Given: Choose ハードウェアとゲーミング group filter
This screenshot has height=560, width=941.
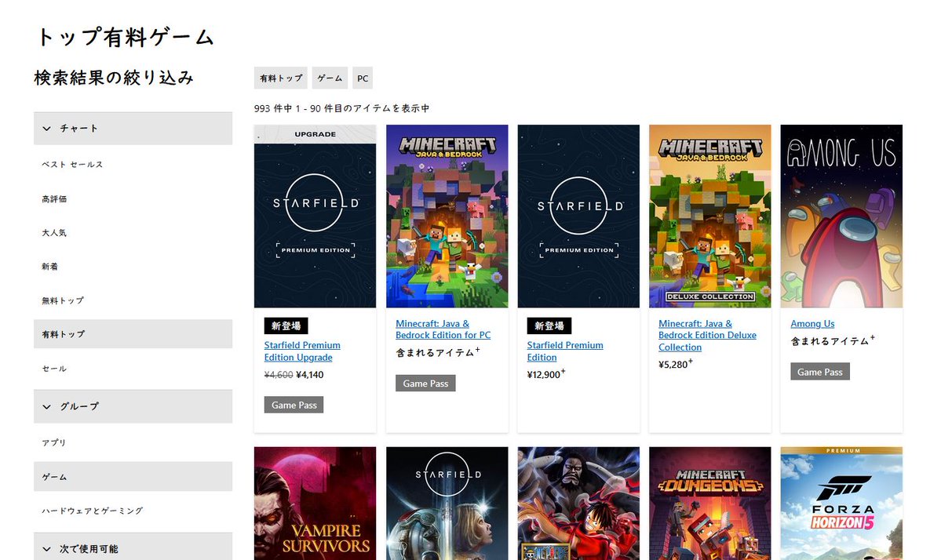Looking at the screenshot, I should click(93, 511).
